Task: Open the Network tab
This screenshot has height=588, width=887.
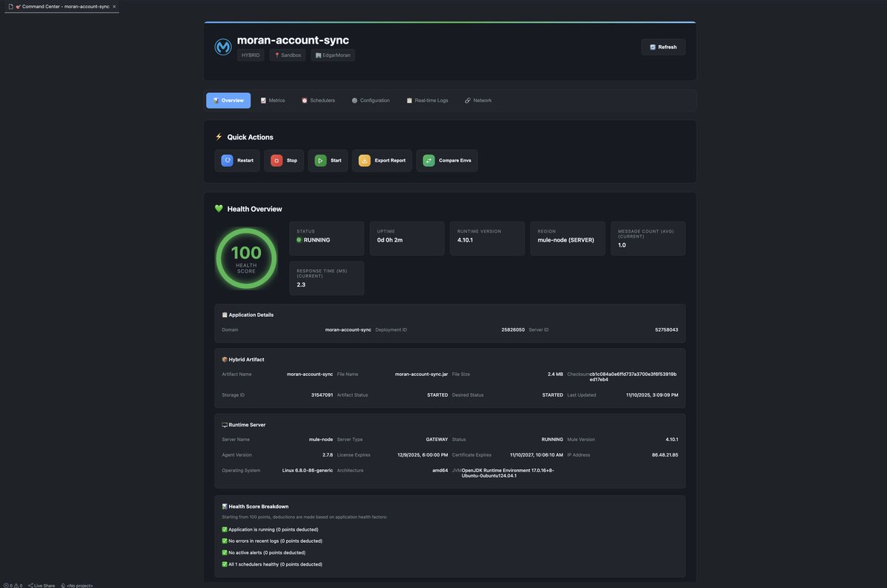Action: click(478, 100)
